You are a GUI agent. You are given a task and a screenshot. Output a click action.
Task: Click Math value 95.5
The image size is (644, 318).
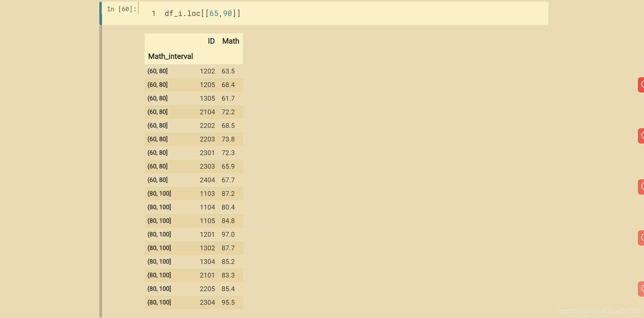228,302
